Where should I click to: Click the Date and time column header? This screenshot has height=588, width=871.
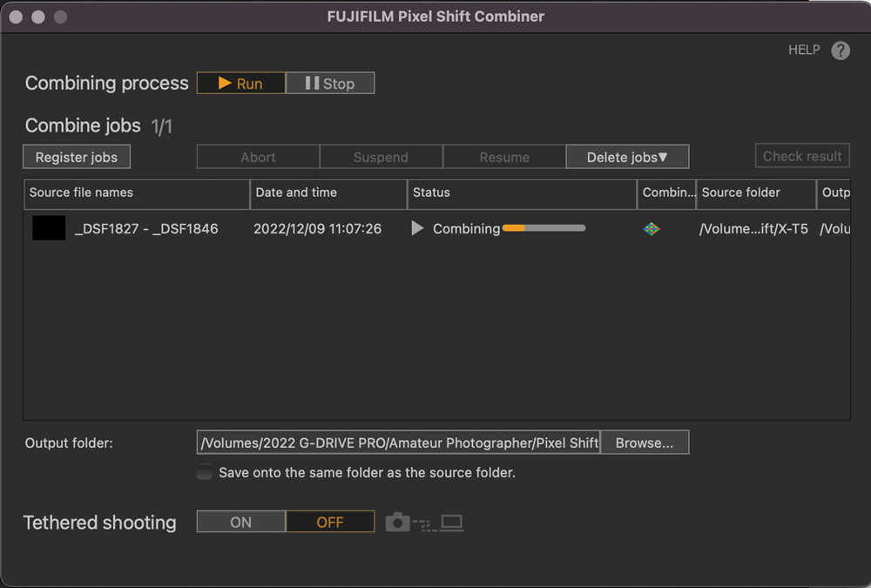coord(328,193)
